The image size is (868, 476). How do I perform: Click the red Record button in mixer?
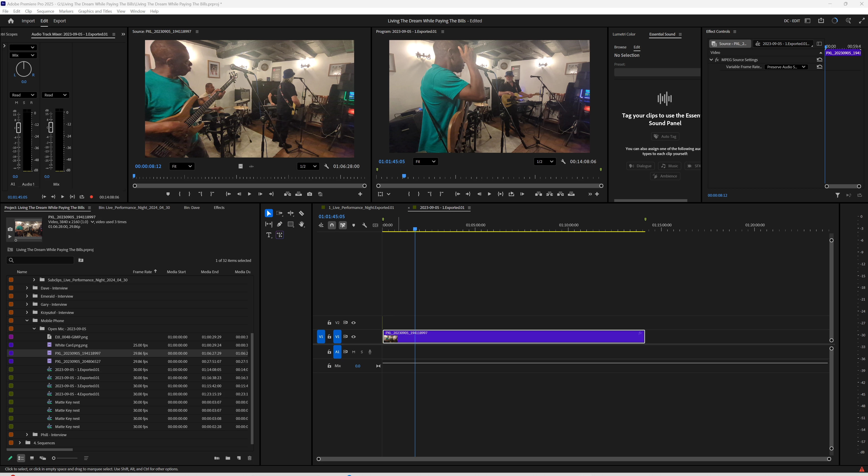point(91,197)
